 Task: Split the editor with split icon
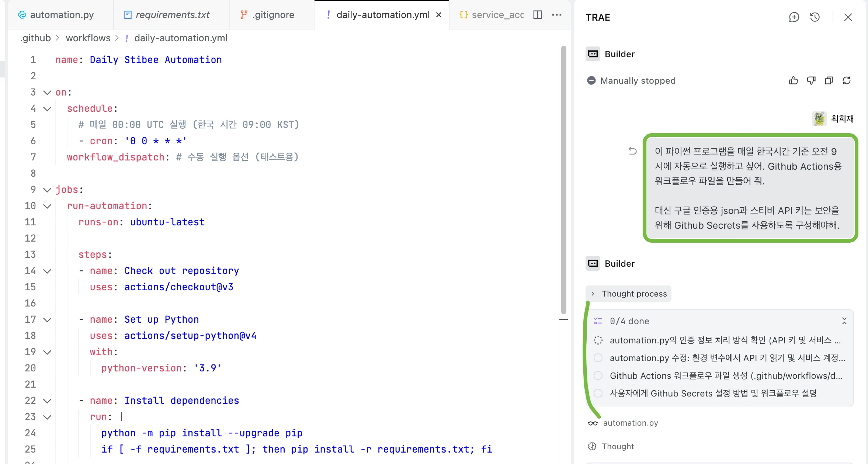(538, 15)
